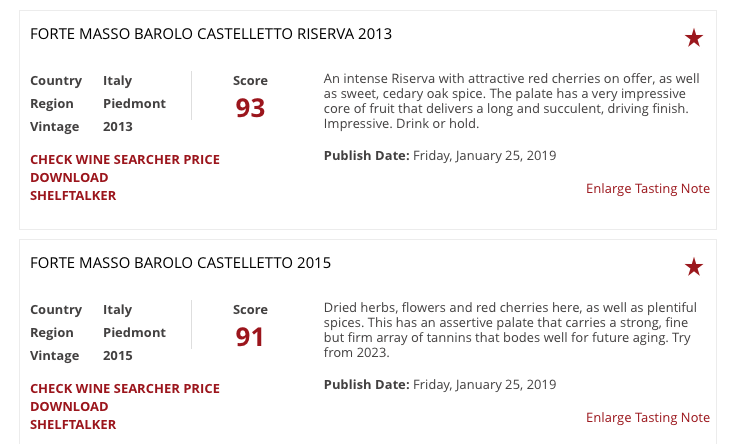Open Forte Masso Barolo Castelletto Riserva 2013 title
The height and width of the screenshot is (444, 734).
(211, 34)
